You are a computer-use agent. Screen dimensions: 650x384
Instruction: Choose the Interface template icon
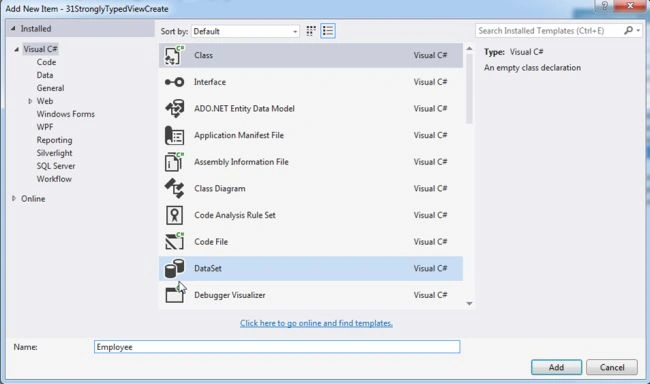[x=174, y=82]
